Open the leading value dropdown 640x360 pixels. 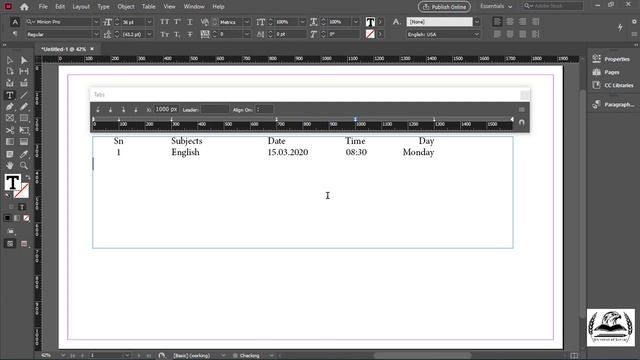[x=149, y=34]
